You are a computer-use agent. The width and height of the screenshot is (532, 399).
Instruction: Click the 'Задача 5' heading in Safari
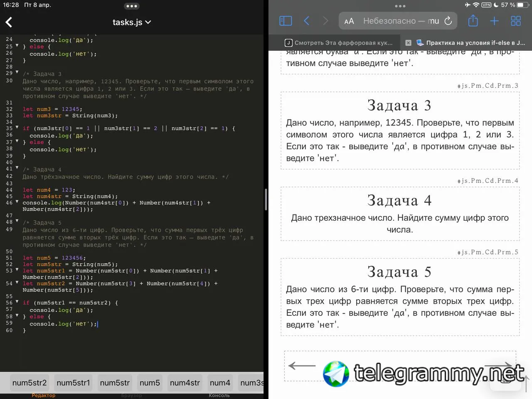pos(399,272)
